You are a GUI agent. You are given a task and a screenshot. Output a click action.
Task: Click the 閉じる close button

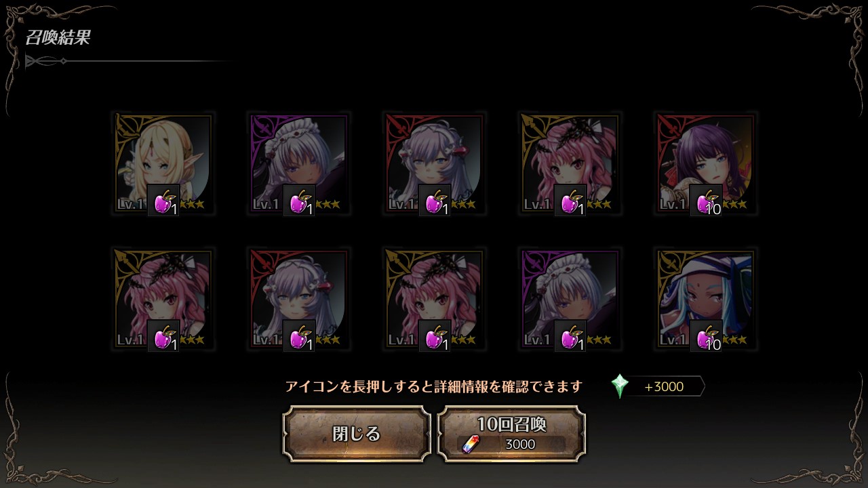[357, 434]
